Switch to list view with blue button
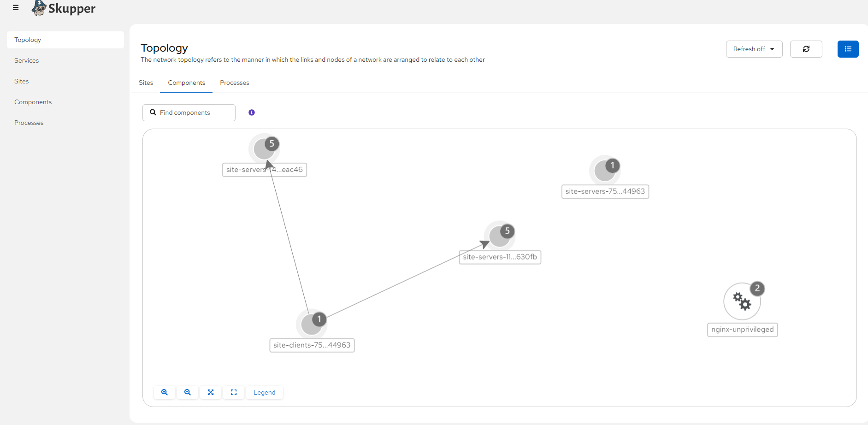Viewport: 868px width, 425px height. [848, 49]
